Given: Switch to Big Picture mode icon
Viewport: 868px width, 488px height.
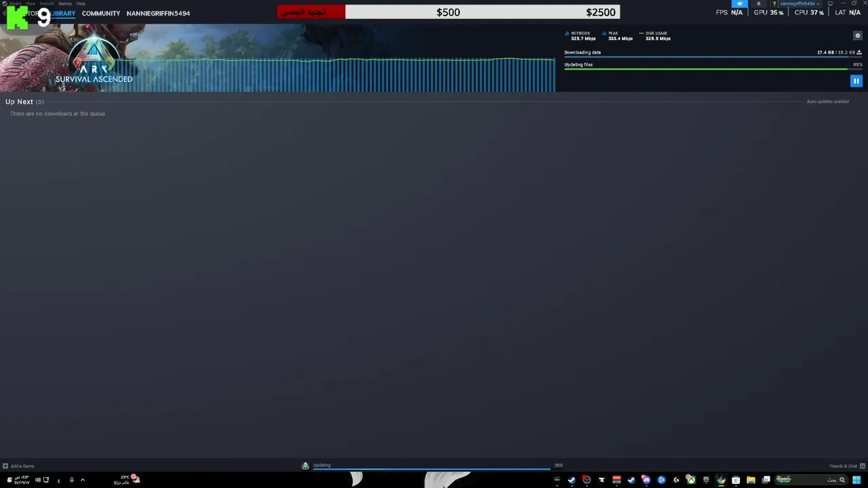Looking at the screenshot, I should 830,3.
